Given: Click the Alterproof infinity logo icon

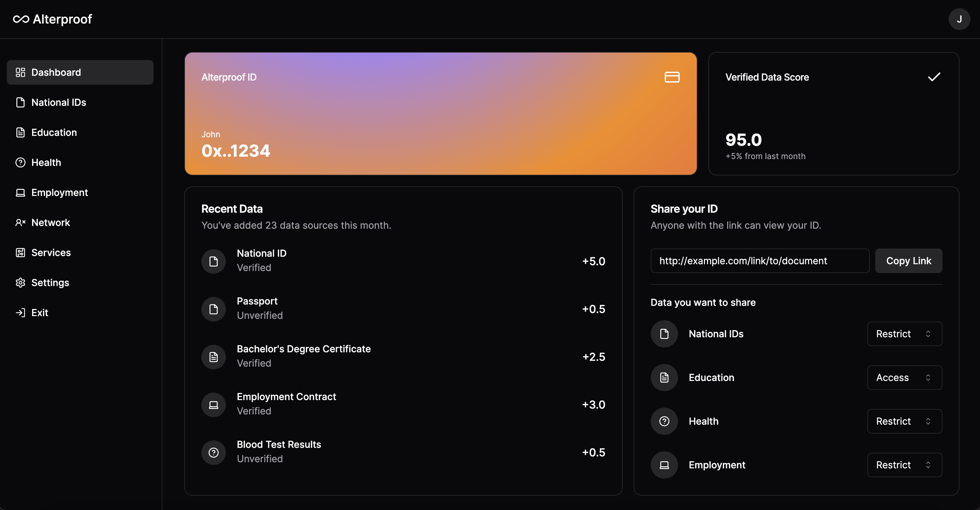Looking at the screenshot, I should click(21, 19).
